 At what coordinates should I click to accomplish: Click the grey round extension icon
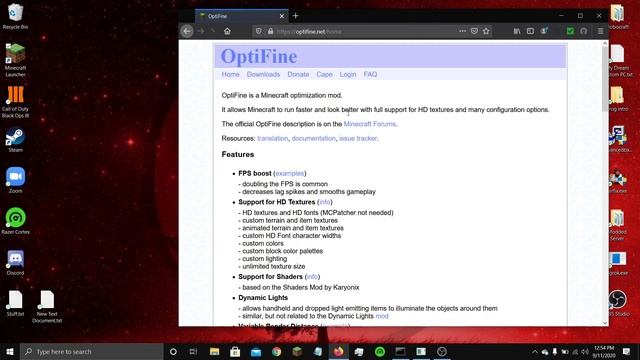point(584,31)
